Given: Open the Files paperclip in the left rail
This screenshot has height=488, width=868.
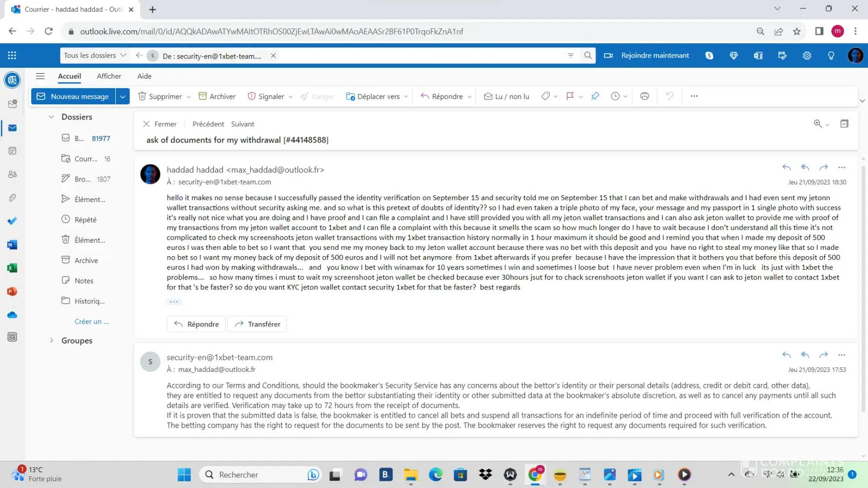Looking at the screenshot, I should (13, 198).
